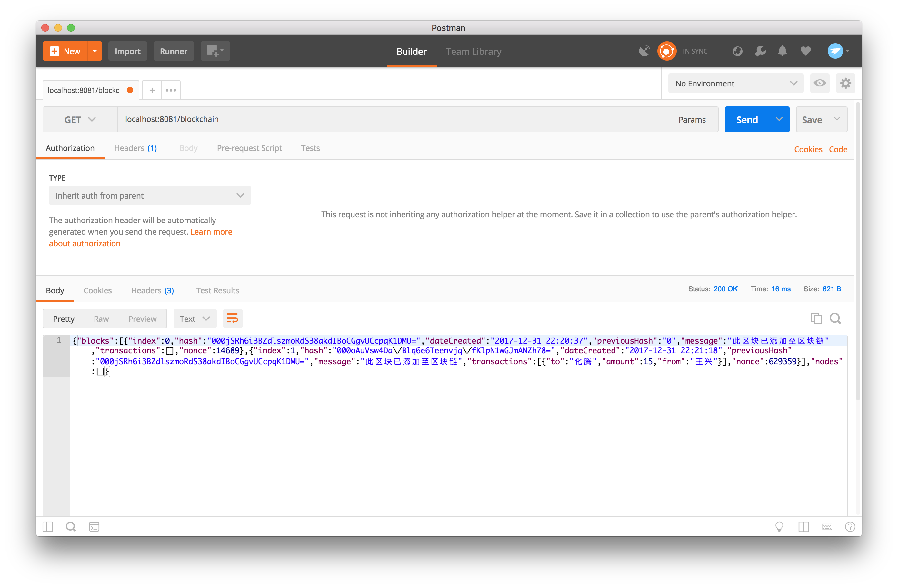This screenshot has height=588, width=898.
Task: Select the Pretty response view
Action: click(64, 319)
